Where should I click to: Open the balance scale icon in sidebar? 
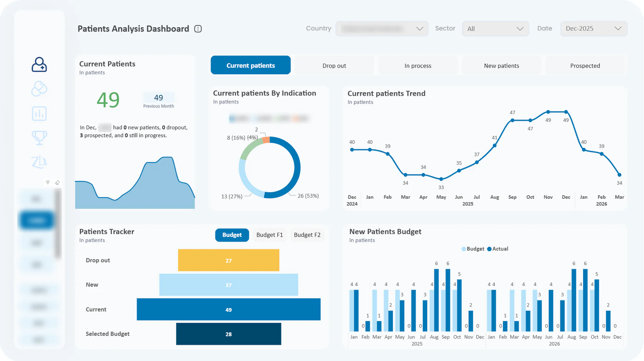(x=39, y=162)
